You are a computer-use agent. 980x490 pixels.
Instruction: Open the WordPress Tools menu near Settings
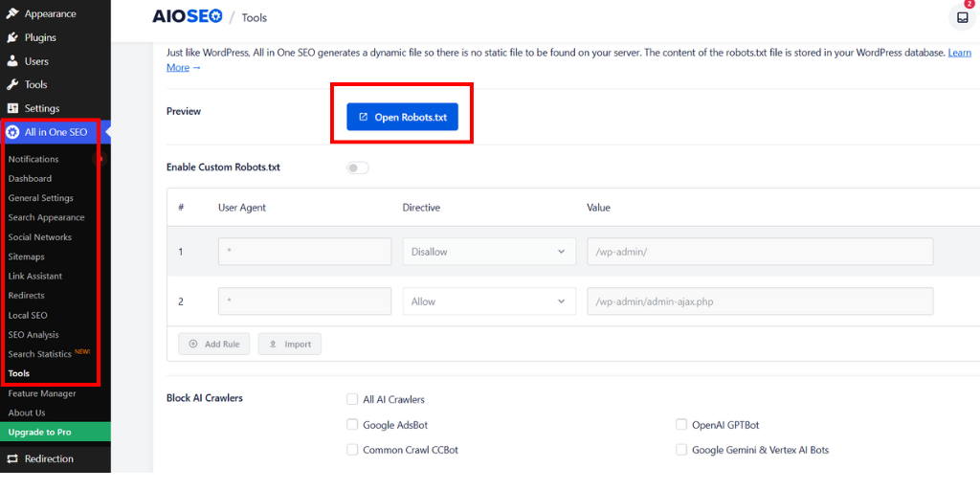35,84
